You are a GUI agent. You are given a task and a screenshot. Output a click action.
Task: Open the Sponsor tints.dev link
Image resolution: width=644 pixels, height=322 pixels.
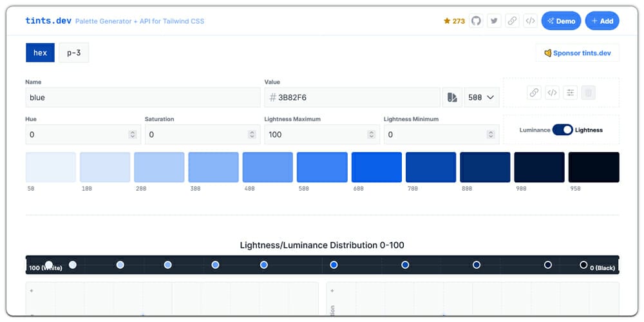577,53
